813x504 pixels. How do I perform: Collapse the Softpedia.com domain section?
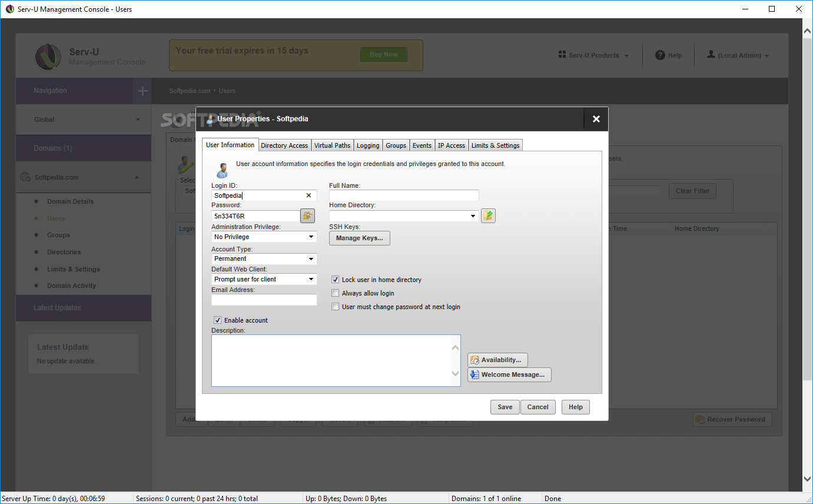click(x=137, y=177)
